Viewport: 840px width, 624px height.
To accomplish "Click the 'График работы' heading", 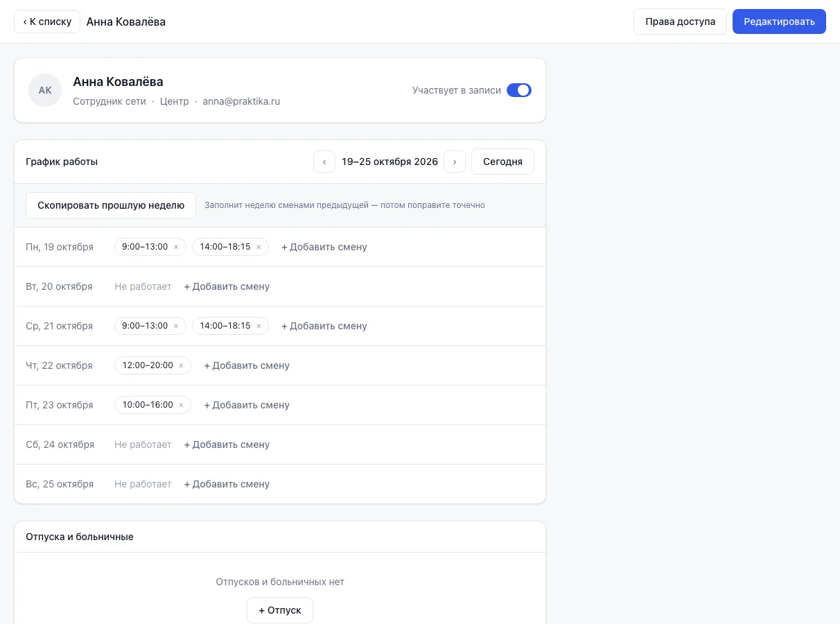I will (62, 162).
